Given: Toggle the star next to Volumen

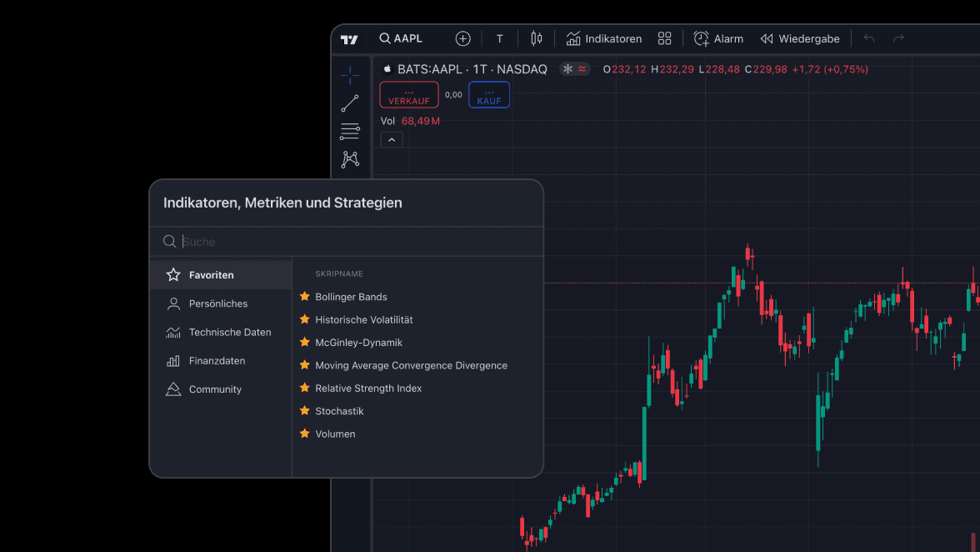Looking at the screenshot, I should pyautogui.click(x=303, y=434).
